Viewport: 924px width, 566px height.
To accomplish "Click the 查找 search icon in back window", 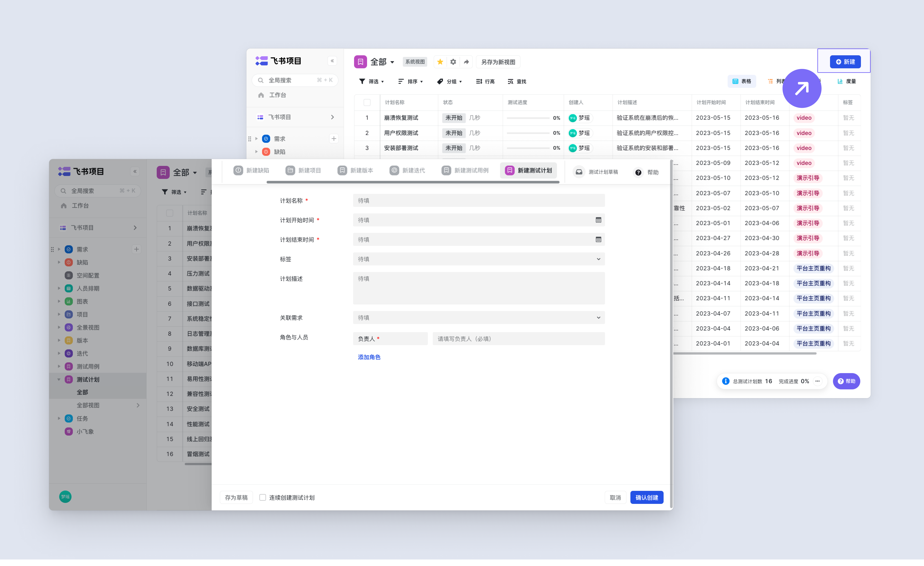I will 510,81.
